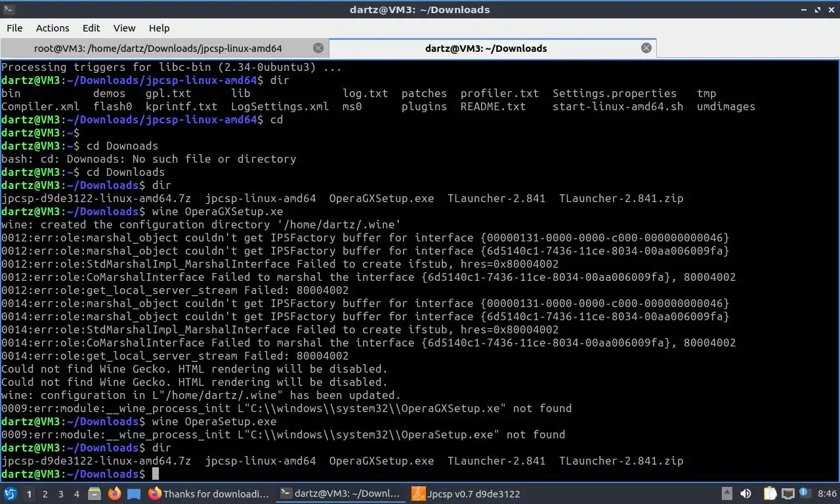Click 'Settings.properties' in the terminal output
The image size is (840, 504).
tap(614, 93)
